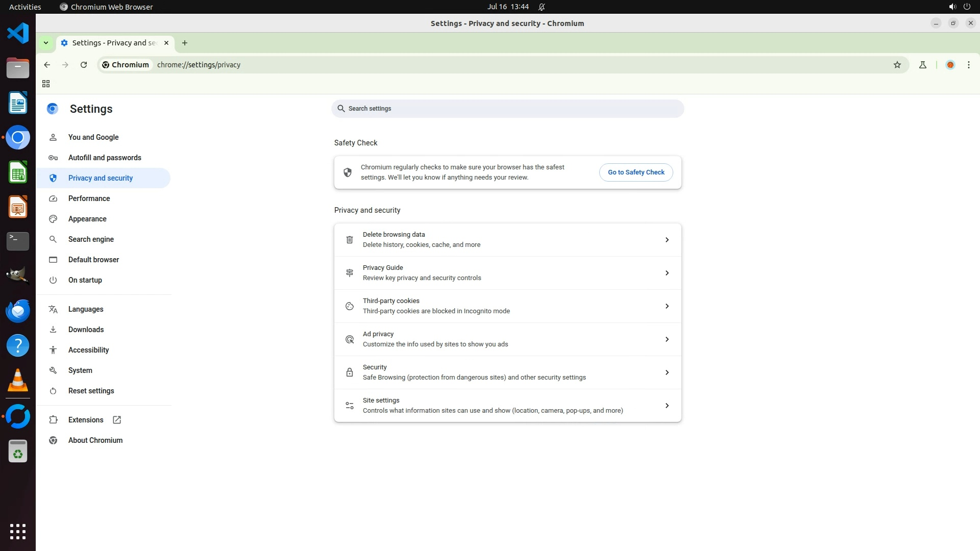
Task: Open Security settings arrow
Action: 667,372
